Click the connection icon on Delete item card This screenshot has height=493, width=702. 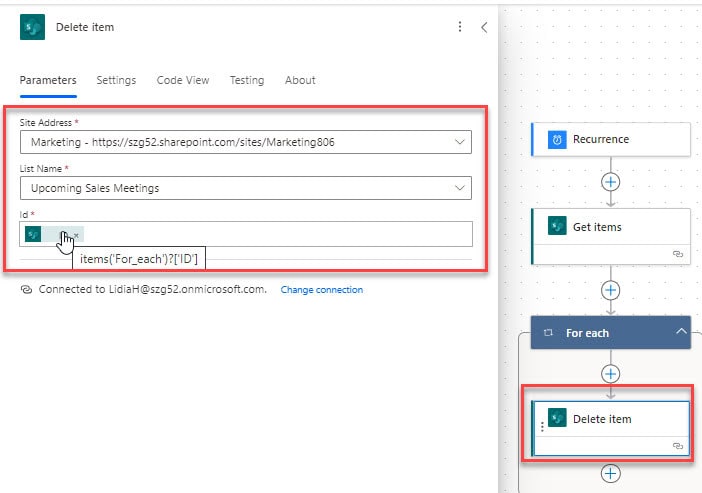[678, 446]
